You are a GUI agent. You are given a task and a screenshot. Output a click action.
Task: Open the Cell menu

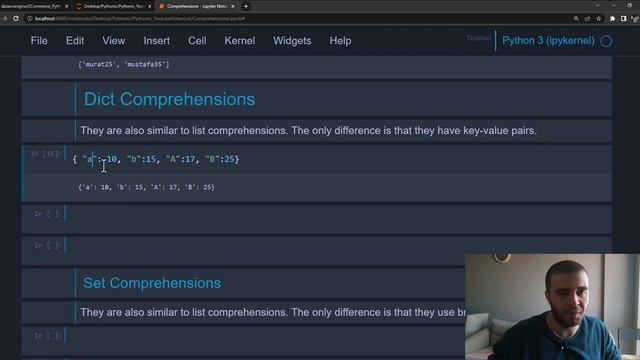click(197, 41)
